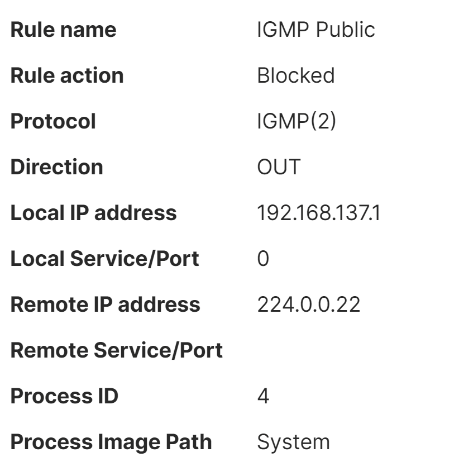Image resolution: width=459 pixels, height=476 pixels.
Task: Select the OUT direction value
Action: tap(278, 167)
